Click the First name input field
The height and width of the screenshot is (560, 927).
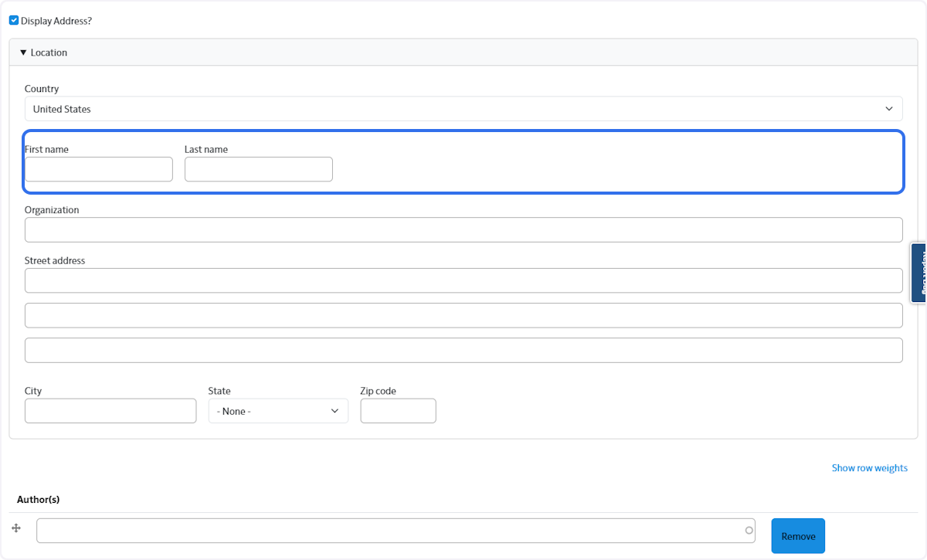click(x=99, y=169)
